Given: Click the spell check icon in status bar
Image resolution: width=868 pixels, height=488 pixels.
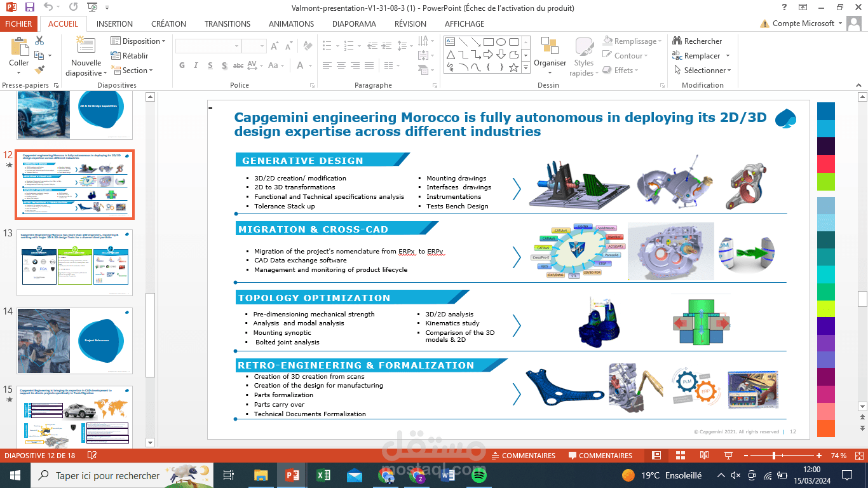Looking at the screenshot, I should 92,456.
